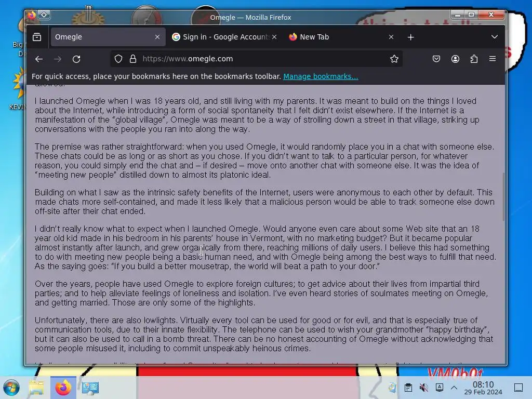Minimize the Firefox window
Screen dimensions: 532x399
[458, 15]
